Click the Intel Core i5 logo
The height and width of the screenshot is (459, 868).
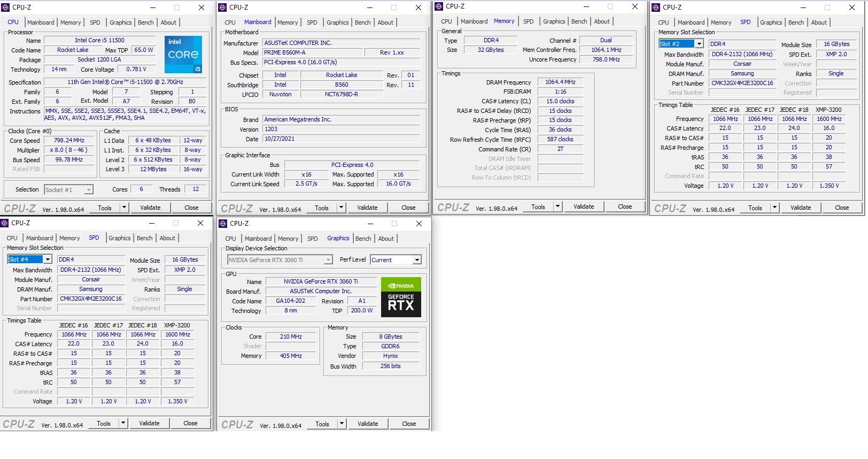coord(183,55)
